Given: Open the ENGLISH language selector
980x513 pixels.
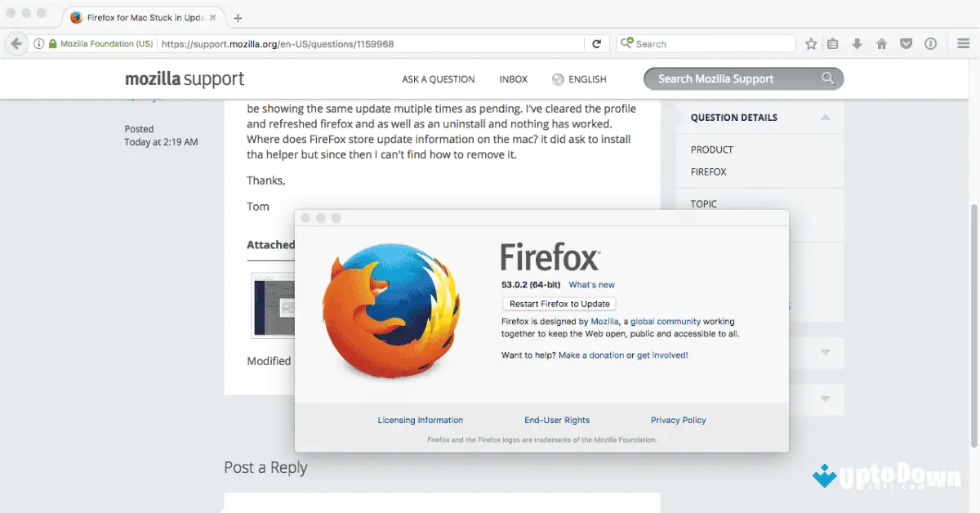Looking at the screenshot, I should (585, 78).
